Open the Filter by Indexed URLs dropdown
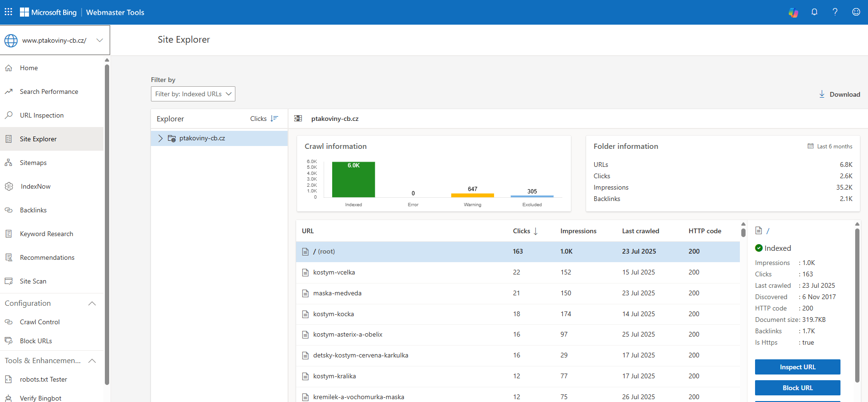The height and width of the screenshot is (402, 868). 193,94
